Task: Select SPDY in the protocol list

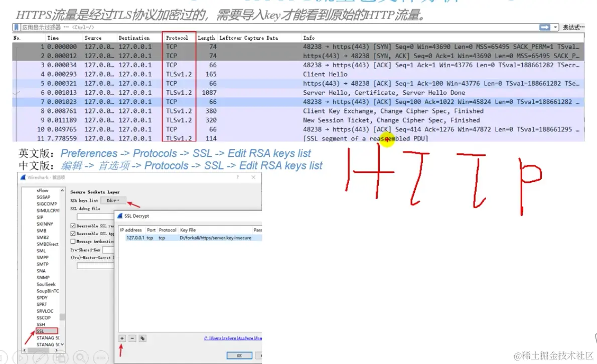Action: click(42, 297)
